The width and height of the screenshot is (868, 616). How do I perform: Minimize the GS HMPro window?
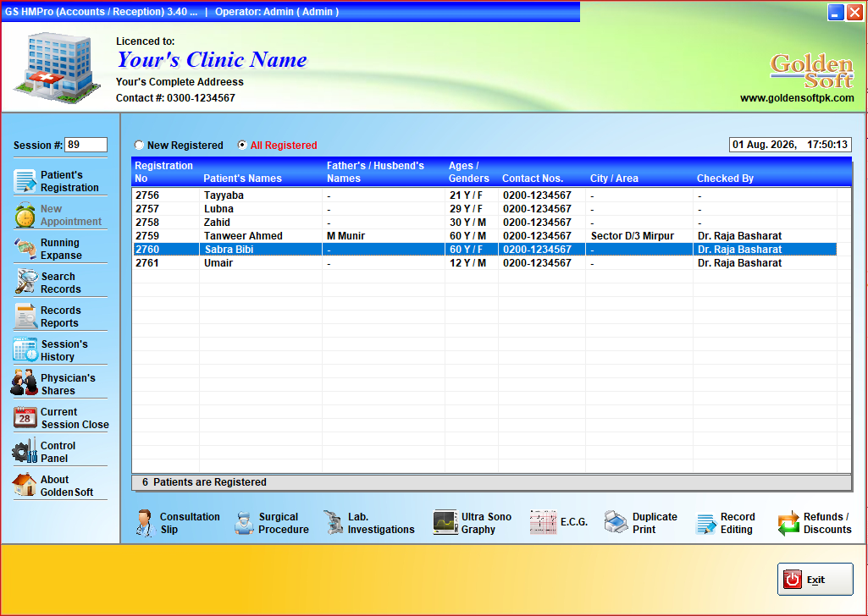tap(836, 12)
